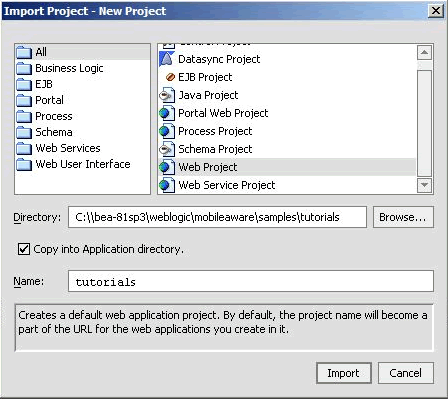Select the Web User Interface category
The width and height of the screenshot is (448, 399).
coord(83,164)
